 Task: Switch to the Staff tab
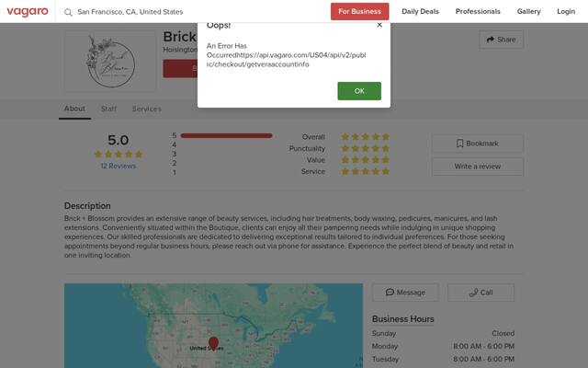click(108, 109)
